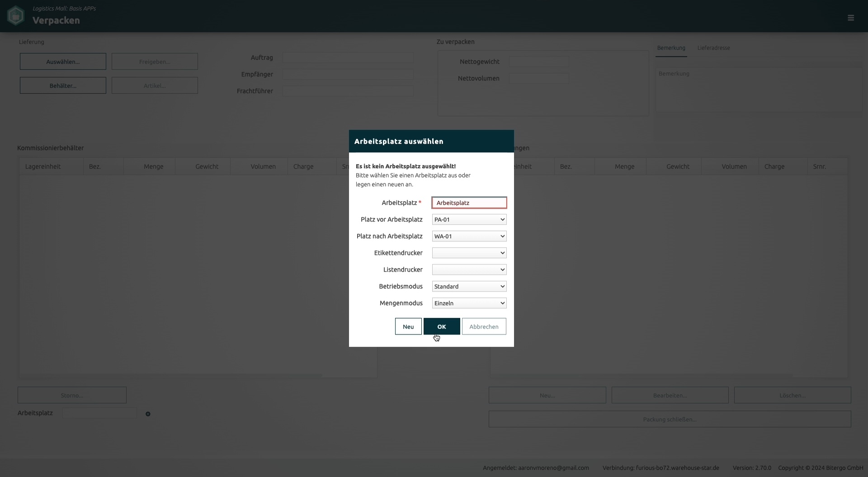The height and width of the screenshot is (477, 868).
Task: Click the Auftrag input field
Action: pos(348,57)
